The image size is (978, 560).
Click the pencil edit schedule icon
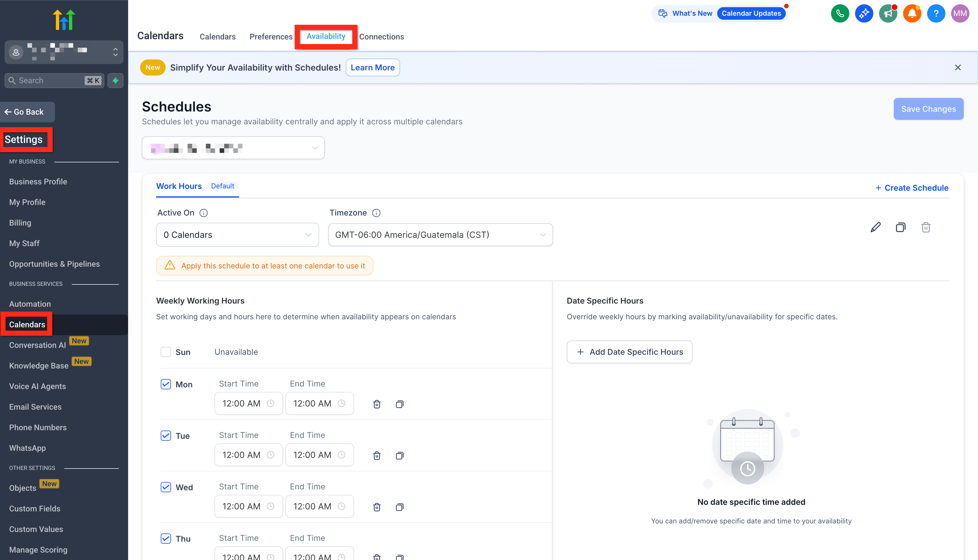875,227
